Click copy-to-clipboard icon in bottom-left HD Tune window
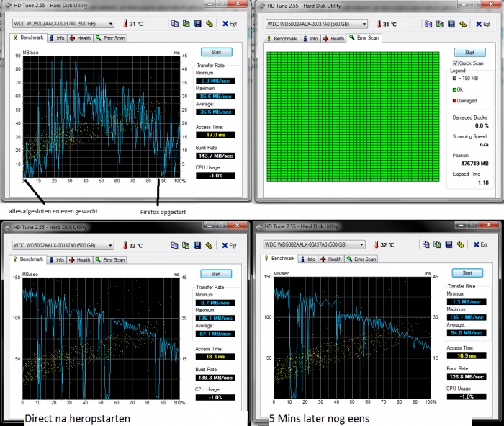 (x=174, y=246)
